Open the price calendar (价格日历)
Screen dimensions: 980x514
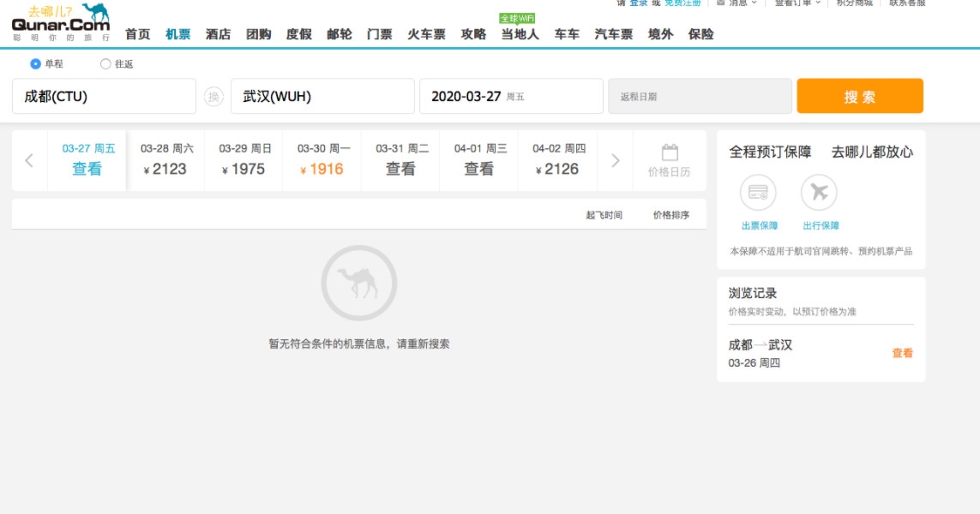tap(669, 160)
